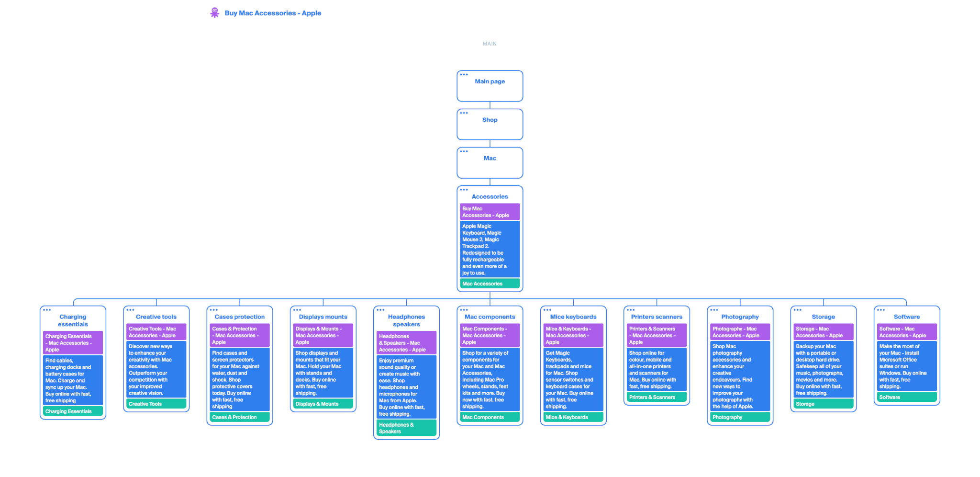Screen dimensions: 980x477
Task: Click the blue Apple Magic Keyboard description block
Action: click(490, 249)
